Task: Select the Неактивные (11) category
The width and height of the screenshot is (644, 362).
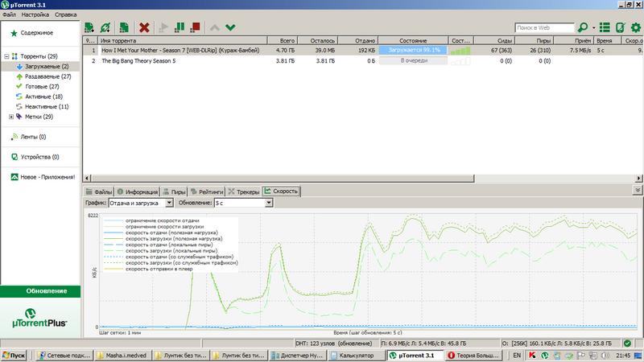Action: pos(47,106)
